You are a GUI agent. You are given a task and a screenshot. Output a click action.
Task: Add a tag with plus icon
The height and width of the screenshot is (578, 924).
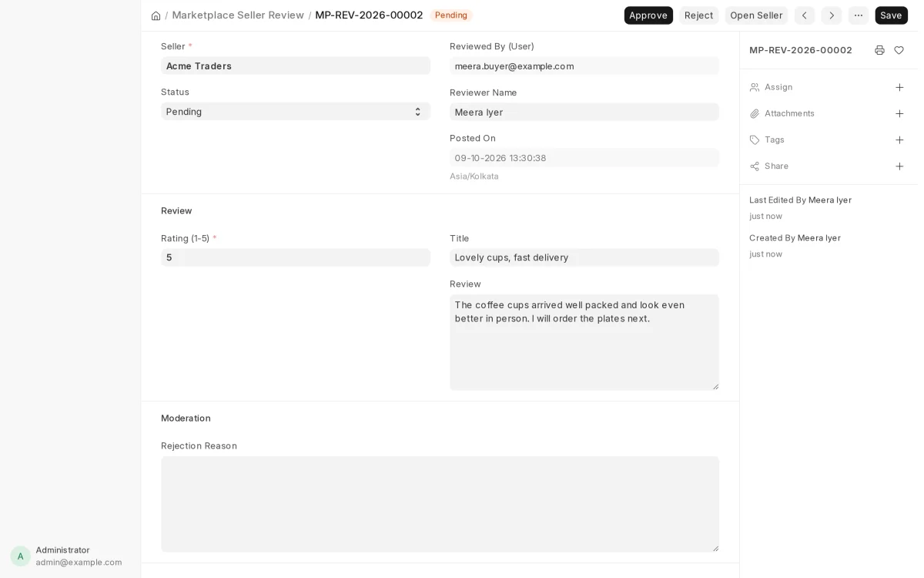coord(899,139)
